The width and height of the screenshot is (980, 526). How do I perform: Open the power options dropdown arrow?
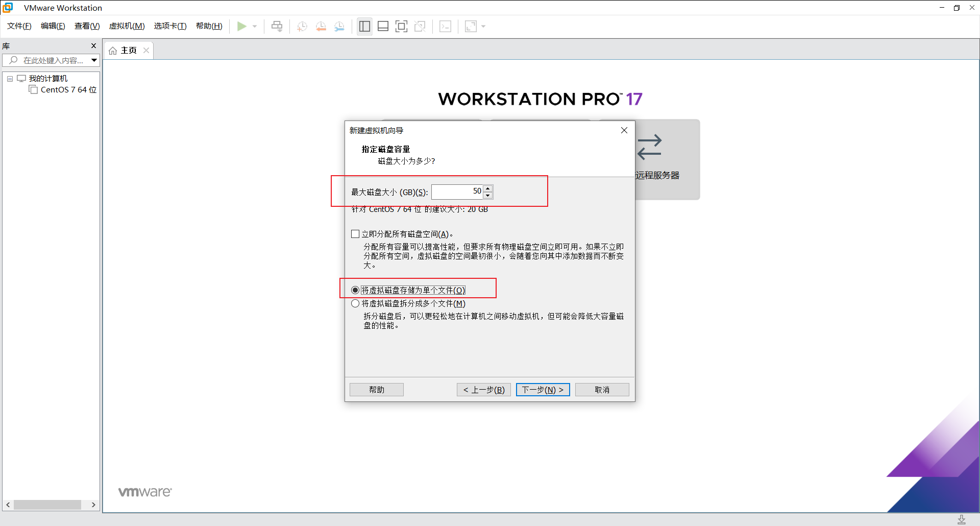(x=255, y=26)
